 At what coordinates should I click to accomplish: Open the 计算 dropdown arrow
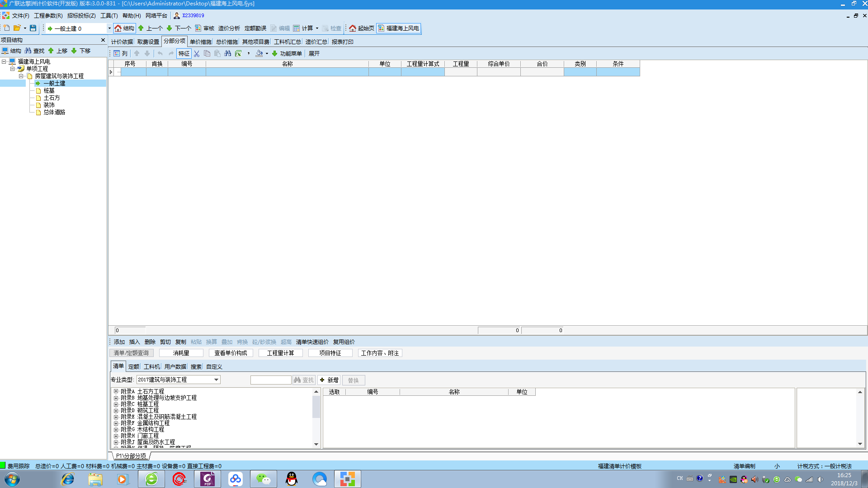pos(317,28)
